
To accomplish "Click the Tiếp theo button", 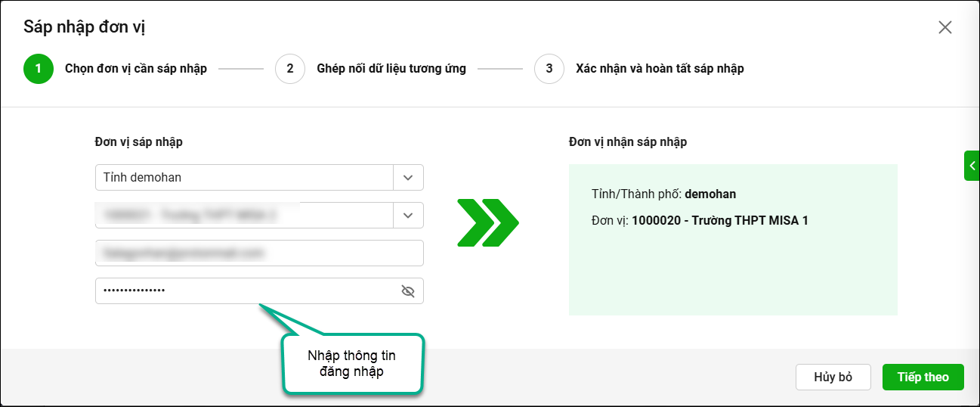I will pyautogui.click(x=923, y=377).
